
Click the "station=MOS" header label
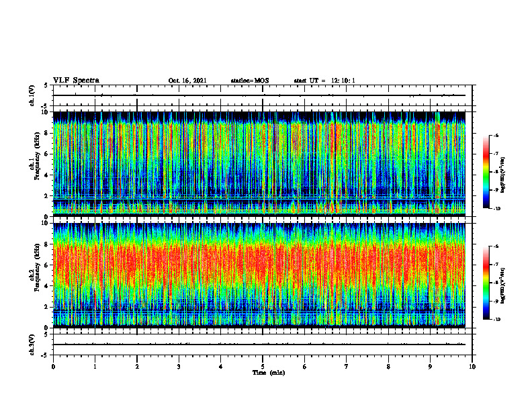[x=250, y=81]
